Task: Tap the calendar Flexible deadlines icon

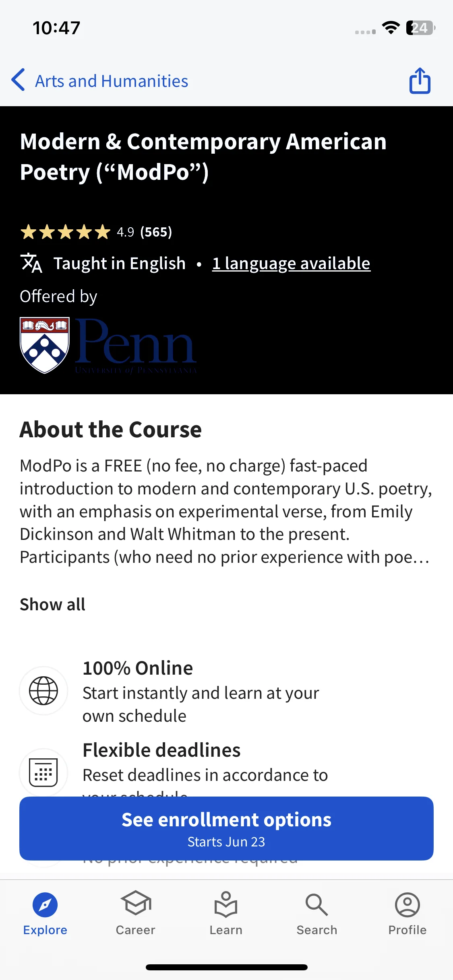Action: click(43, 772)
